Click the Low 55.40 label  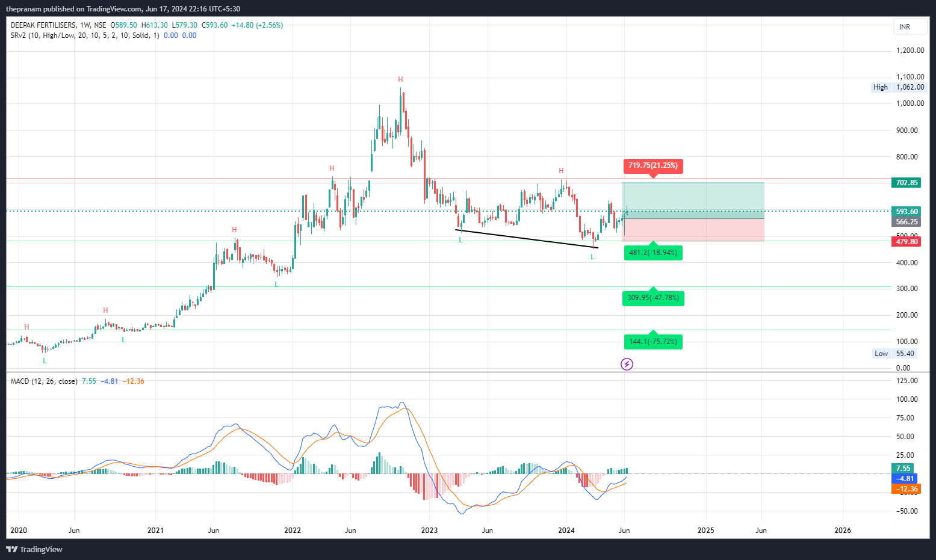tap(895, 354)
